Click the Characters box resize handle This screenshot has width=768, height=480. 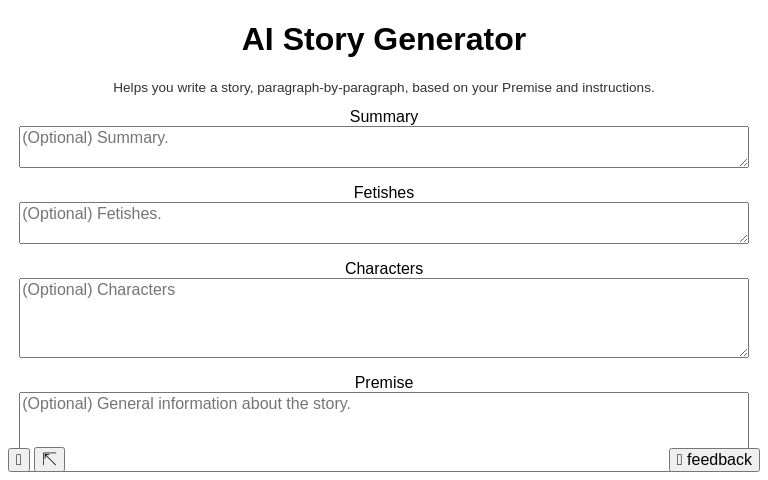(743, 352)
